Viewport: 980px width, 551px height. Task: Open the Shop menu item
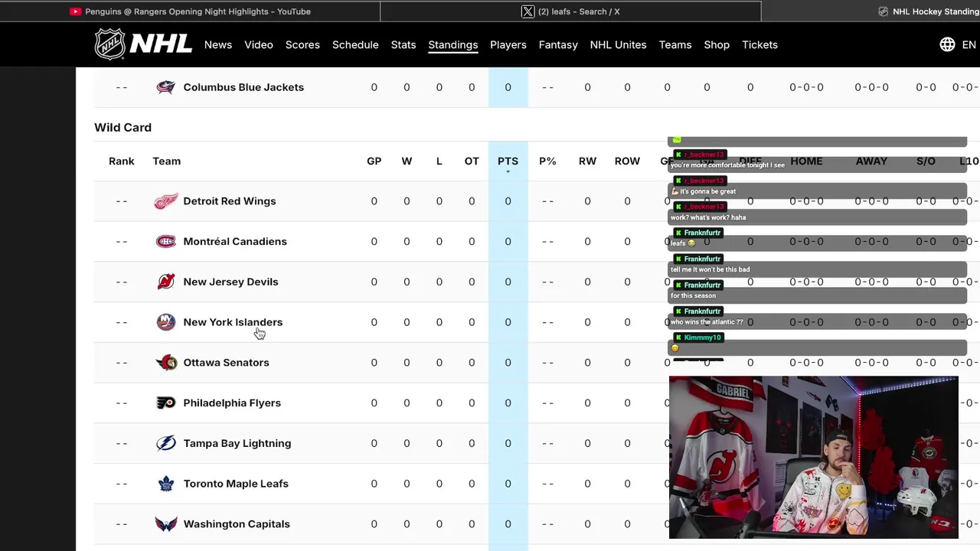coord(717,44)
